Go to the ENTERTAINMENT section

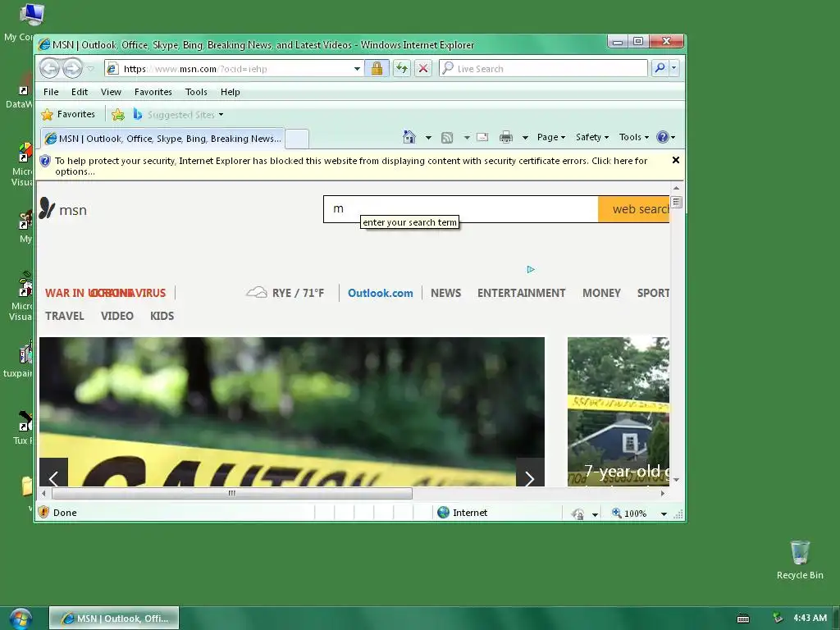point(521,293)
